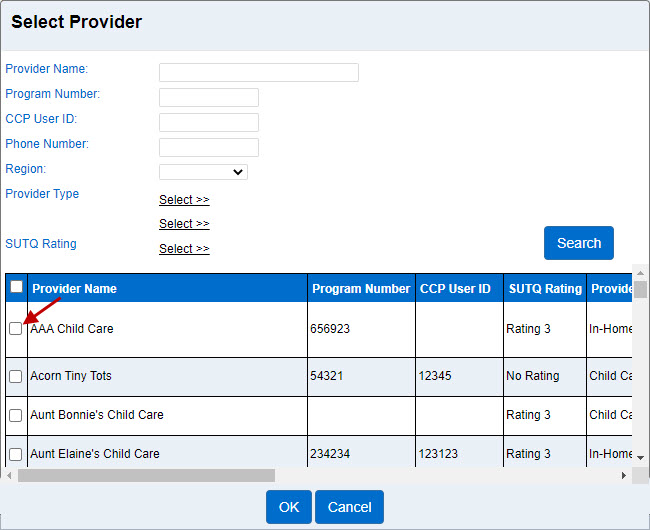Click the vertical scrollbar thumb
The width and height of the screenshot is (650, 530).
coord(640,289)
